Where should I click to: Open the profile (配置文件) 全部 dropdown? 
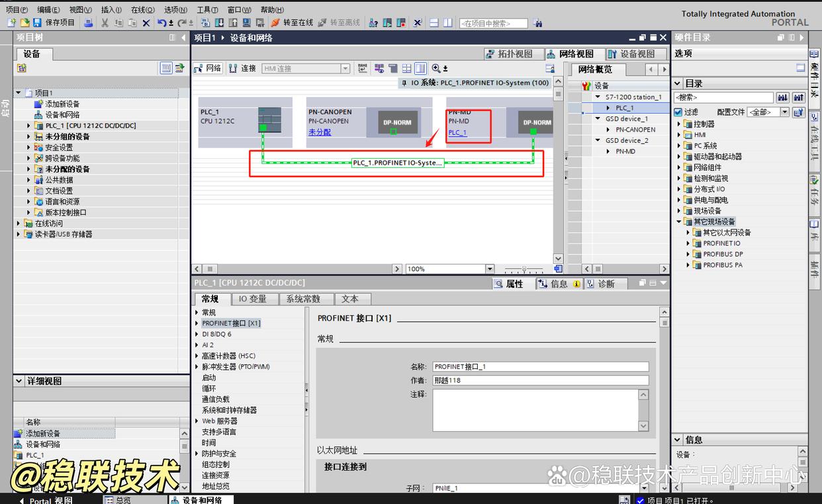[784, 112]
